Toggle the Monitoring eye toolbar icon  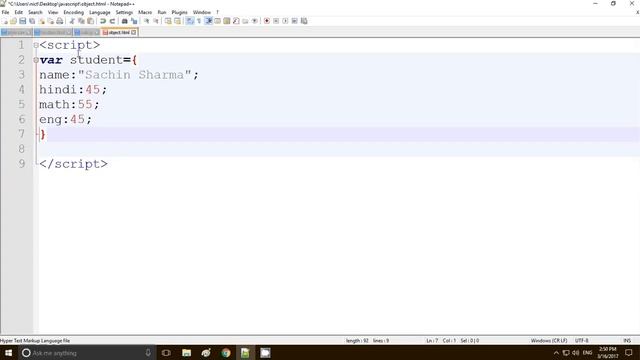tap(255, 21)
